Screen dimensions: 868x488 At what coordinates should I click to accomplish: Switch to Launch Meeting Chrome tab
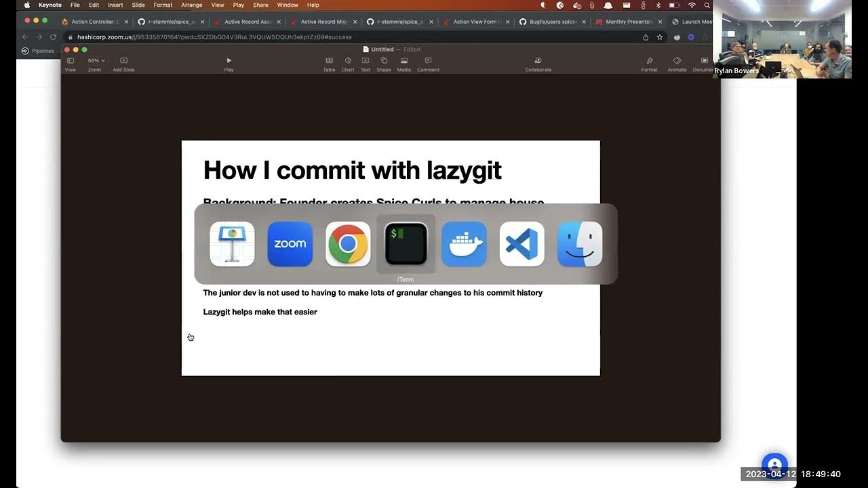click(691, 22)
